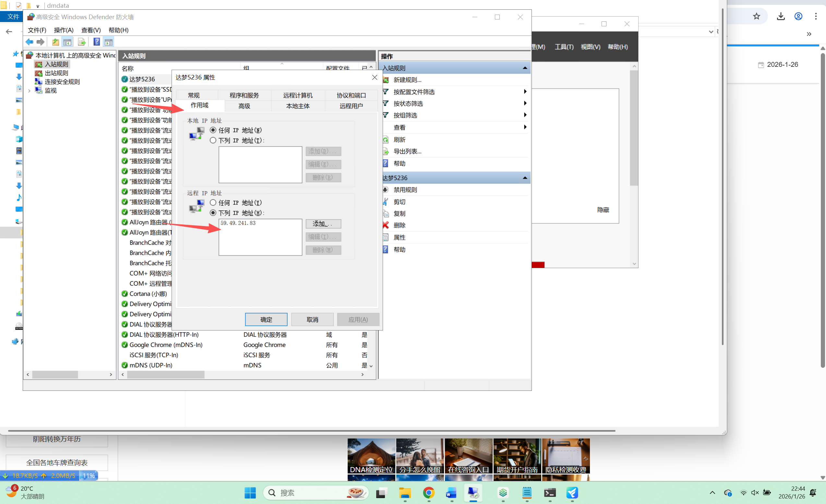Click the 应用(A) button
The width and height of the screenshot is (826, 504).
[358, 319]
